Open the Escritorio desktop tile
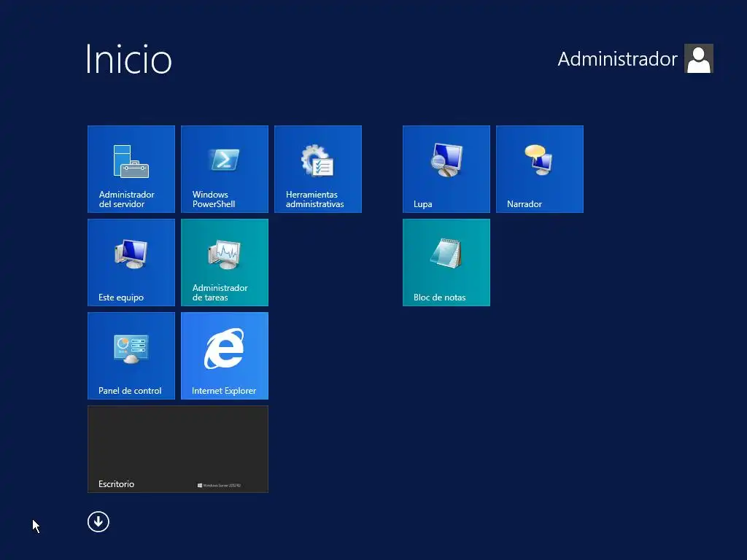This screenshot has width=747, height=560. pos(178,449)
